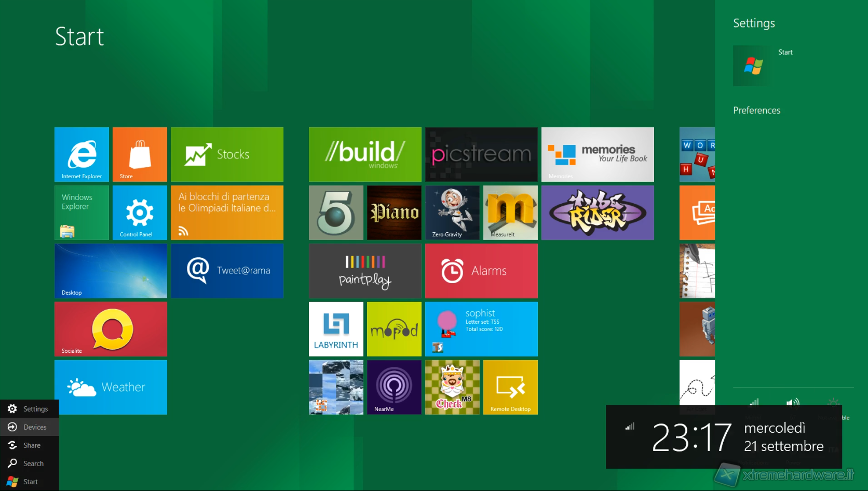Image resolution: width=868 pixels, height=491 pixels.
Task: Select Devices in the charms menu
Action: (30, 427)
